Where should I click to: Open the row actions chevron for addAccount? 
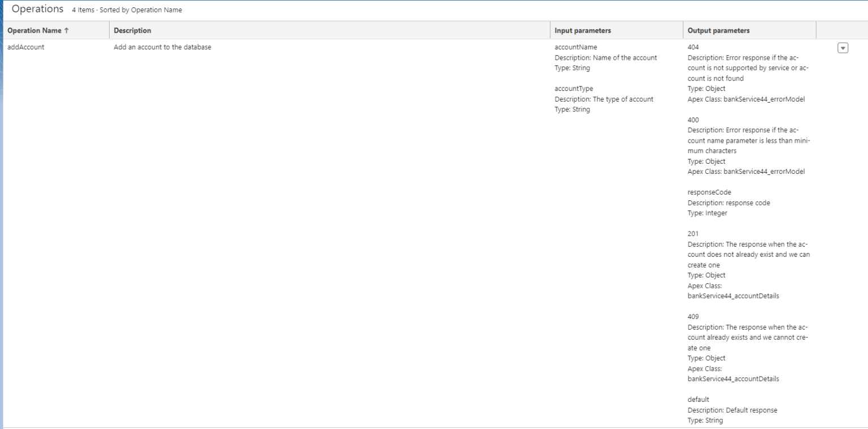click(x=843, y=48)
